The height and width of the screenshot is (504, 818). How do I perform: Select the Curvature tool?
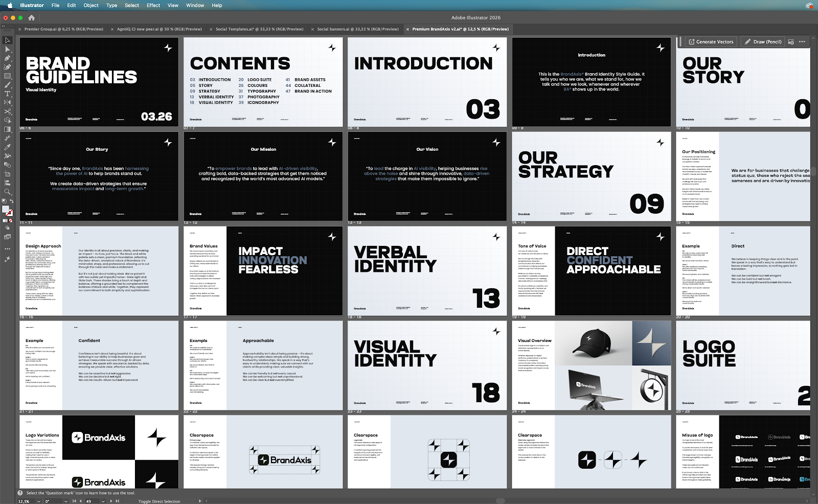pyautogui.click(x=8, y=67)
